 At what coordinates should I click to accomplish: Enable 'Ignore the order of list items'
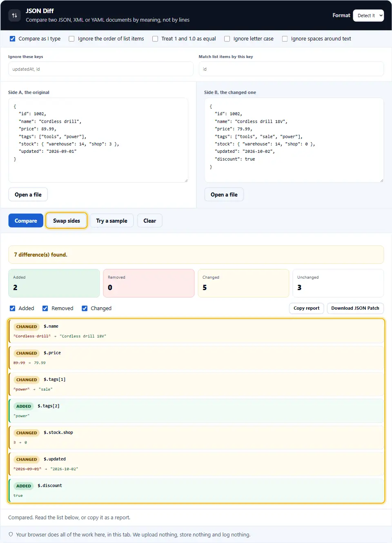click(x=71, y=39)
